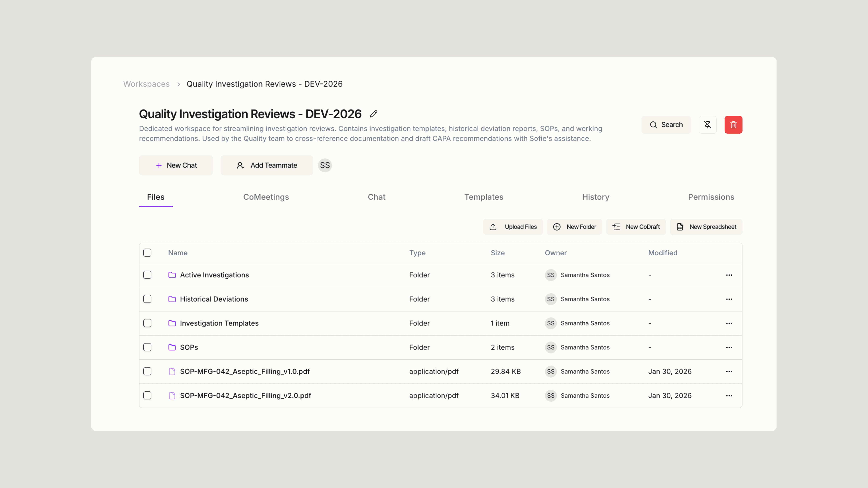Switch to the CoMeetings tab
Image resolution: width=868 pixels, height=488 pixels.
(x=266, y=197)
